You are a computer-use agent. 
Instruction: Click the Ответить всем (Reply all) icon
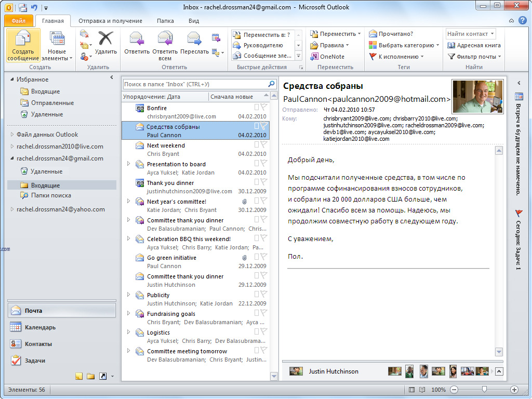point(165,39)
